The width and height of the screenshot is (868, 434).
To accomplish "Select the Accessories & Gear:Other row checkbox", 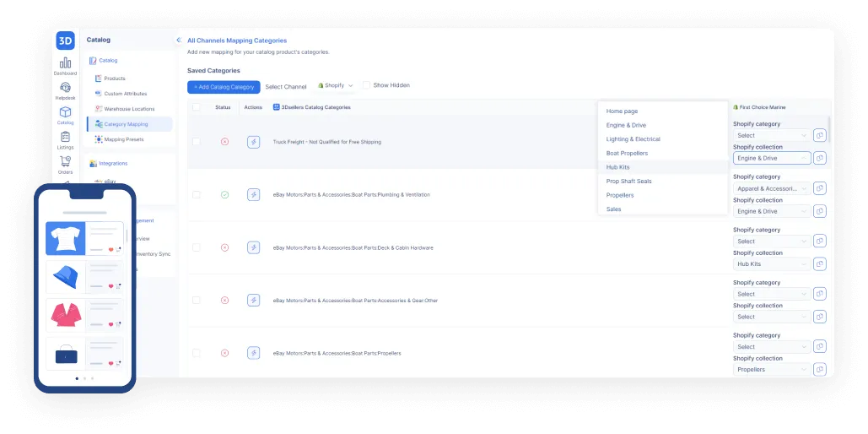I will (197, 300).
